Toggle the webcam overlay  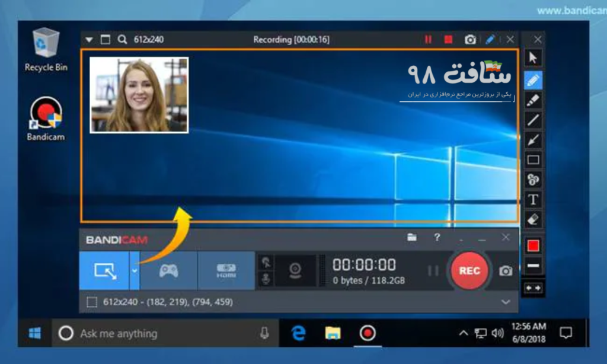296,271
